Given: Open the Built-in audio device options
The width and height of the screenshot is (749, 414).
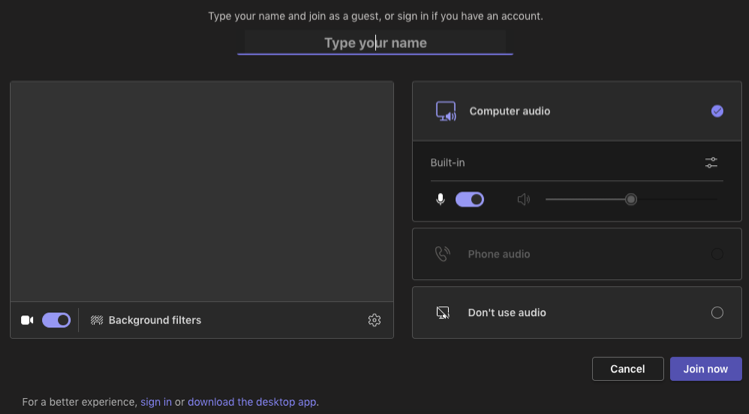Looking at the screenshot, I should [577, 163].
